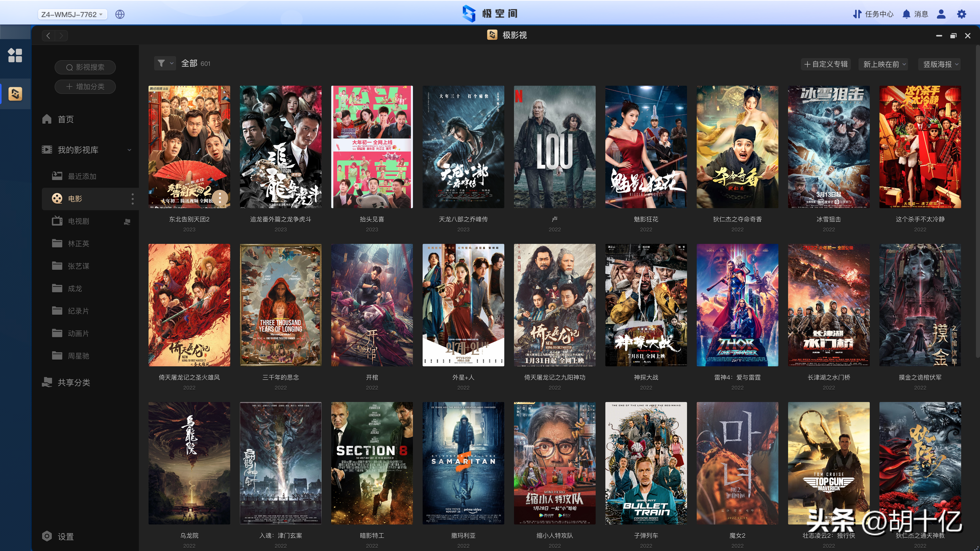The width and height of the screenshot is (980, 551).
Task: Expand filter dropdown arrow beside funnel
Action: pos(171,64)
